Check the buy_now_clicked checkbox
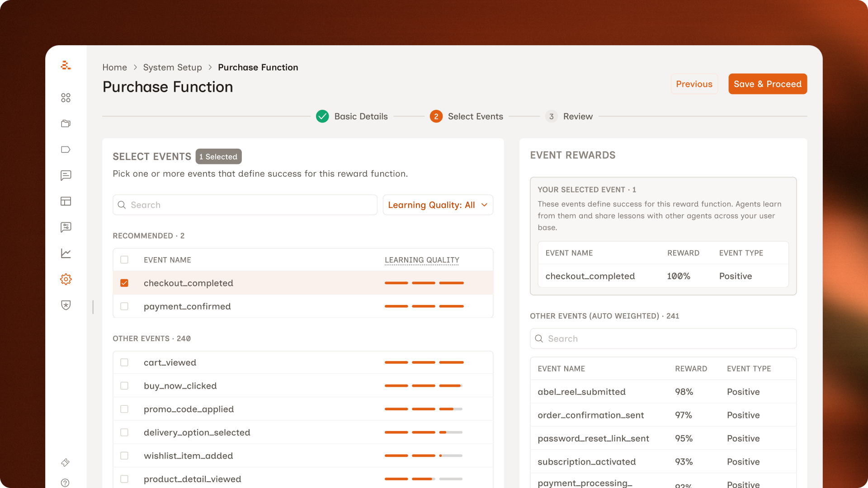This screenshot has height=488, width=868. pyautogui.click(x=124, y=386)
